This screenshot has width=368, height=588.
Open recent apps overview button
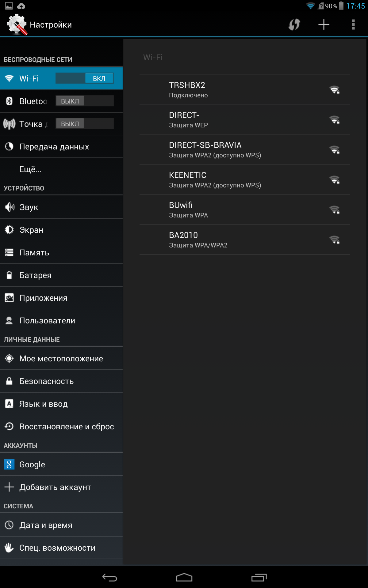pos(259,578)
